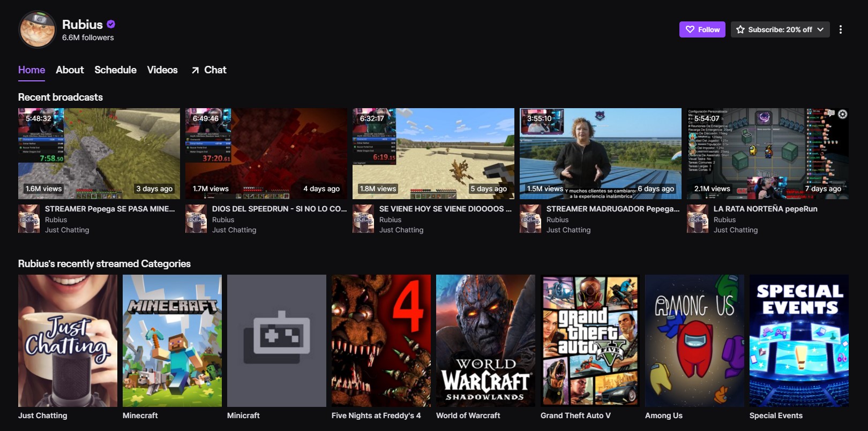Play the 5:54:07 Among Us broadcast

pyautogui.click(x=768, y=154)
